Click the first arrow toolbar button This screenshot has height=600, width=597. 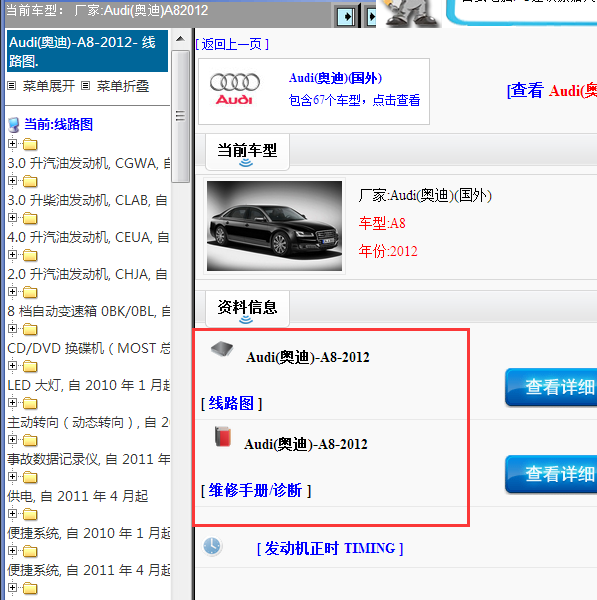346,16
